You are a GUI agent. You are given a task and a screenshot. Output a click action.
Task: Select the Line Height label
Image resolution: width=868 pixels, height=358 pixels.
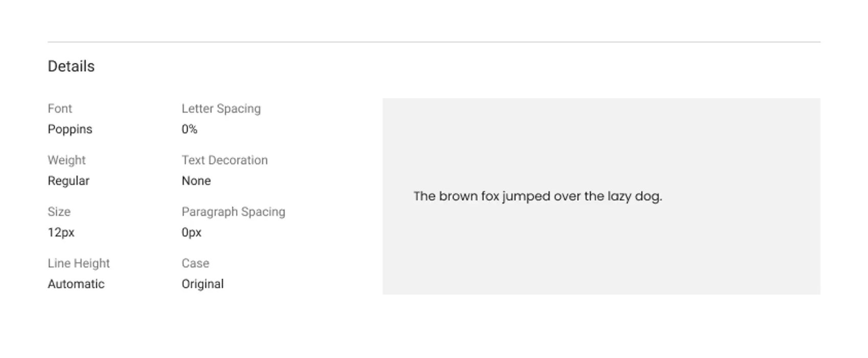click(79, 263)
